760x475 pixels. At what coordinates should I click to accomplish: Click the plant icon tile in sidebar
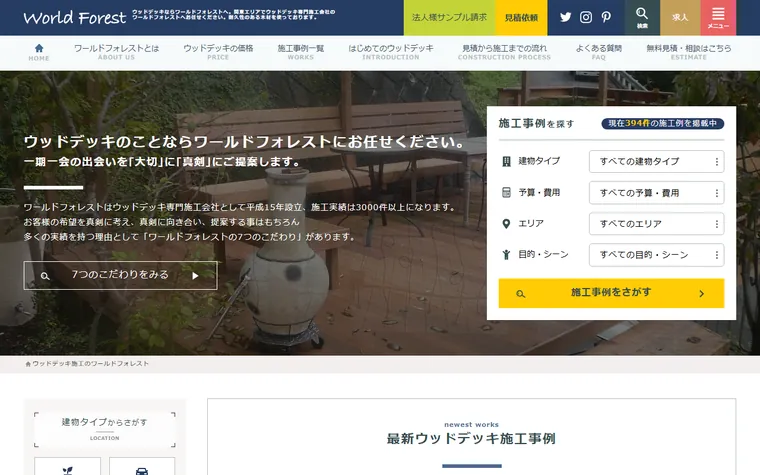[x=67, y=466]
